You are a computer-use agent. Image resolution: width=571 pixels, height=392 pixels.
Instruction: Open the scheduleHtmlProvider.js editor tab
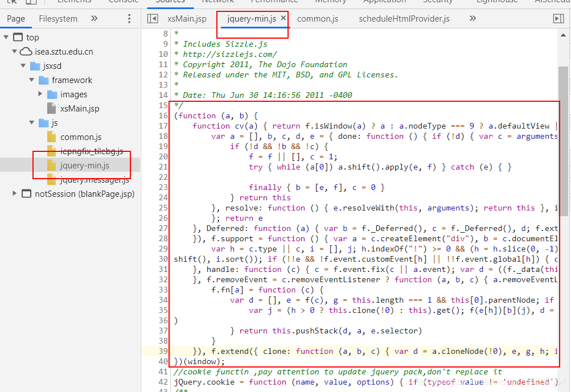404,19
